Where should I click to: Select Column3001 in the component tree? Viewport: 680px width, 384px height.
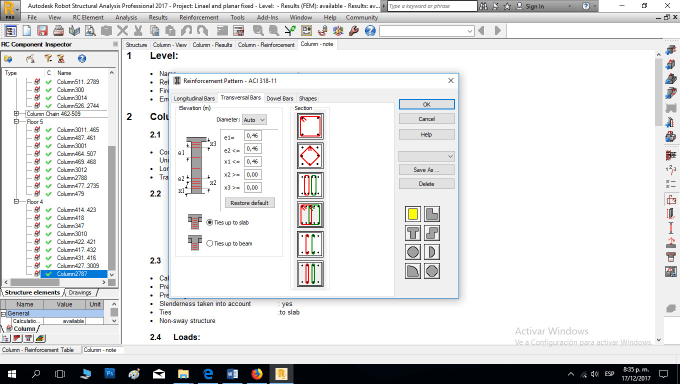tap(72, 146)
